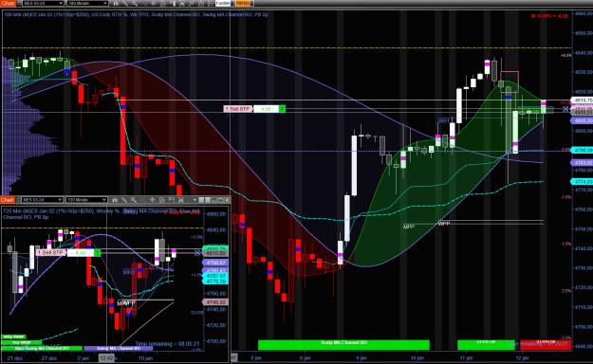
Task: Click 12:42 time marker on small chart axis
Action: pyautogui.click(x=106, y=357)
